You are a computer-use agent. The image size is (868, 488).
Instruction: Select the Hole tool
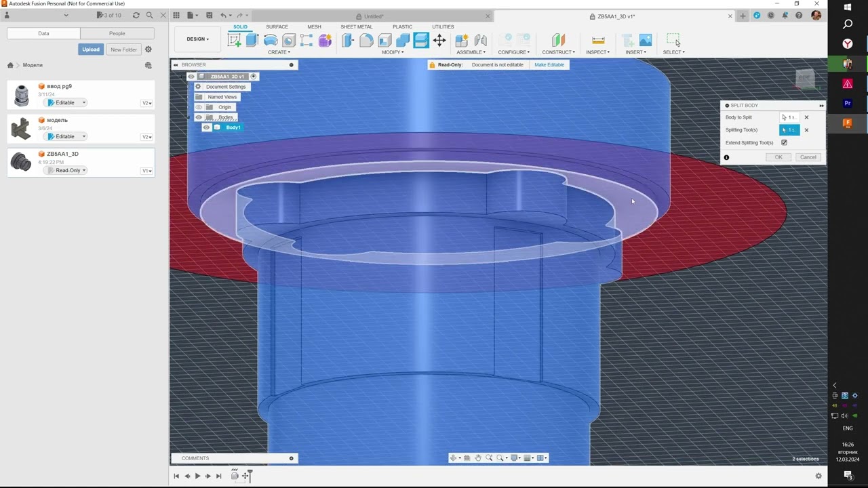[x=289, y=41]
